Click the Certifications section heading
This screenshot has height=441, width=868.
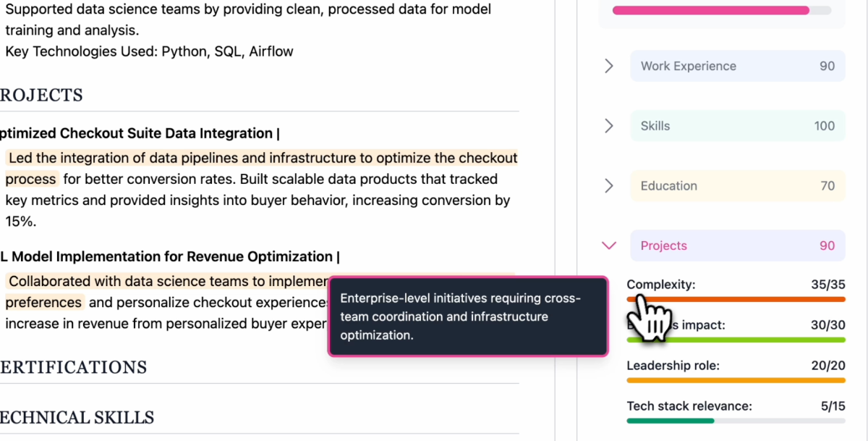(x=74, y=367)
